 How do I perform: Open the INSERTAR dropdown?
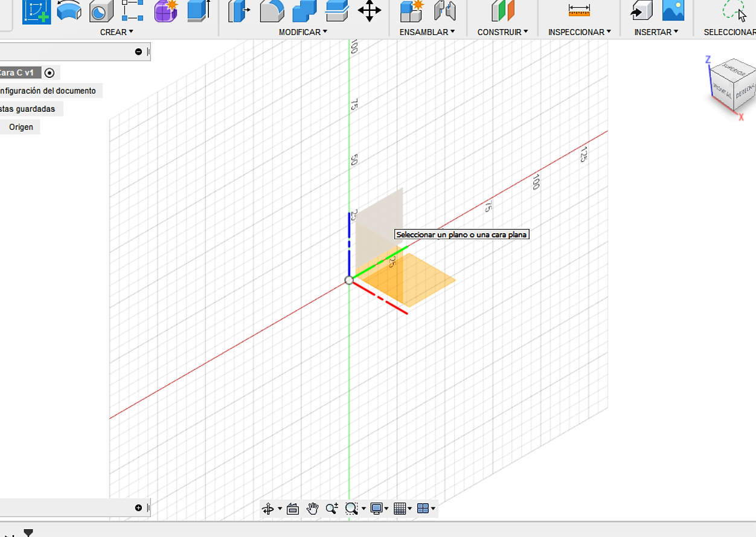pyautogui.click(x=656, y=32)
